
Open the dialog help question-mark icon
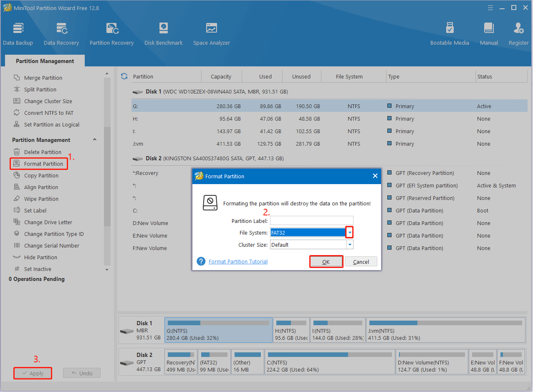[202, 261]
